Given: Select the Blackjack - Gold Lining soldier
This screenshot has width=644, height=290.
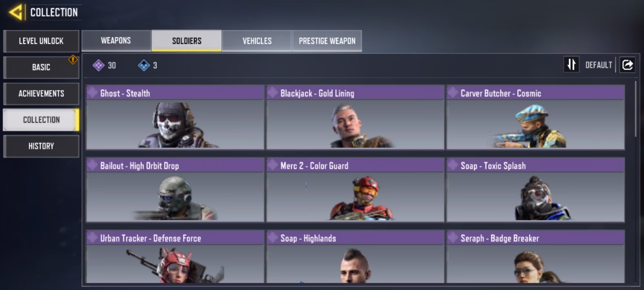Looking at the screenshot, I should (x=355, y=117).
